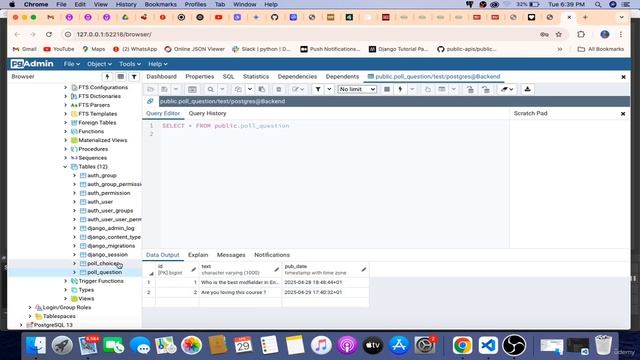The height and width of the screenshot is (360, 640).
Task: Open Chrome from the Dock
Action: click(462, 345)
